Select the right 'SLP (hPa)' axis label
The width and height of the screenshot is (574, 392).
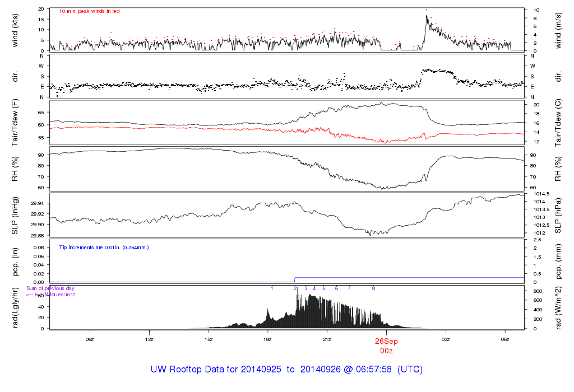[x=558, y=215]
